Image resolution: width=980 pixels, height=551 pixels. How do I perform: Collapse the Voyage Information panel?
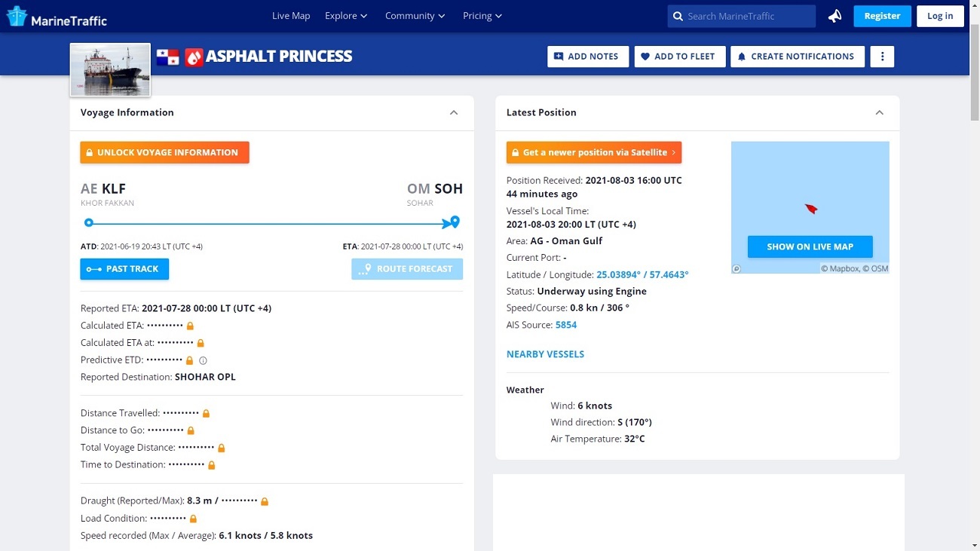click(x=454, y=112)
